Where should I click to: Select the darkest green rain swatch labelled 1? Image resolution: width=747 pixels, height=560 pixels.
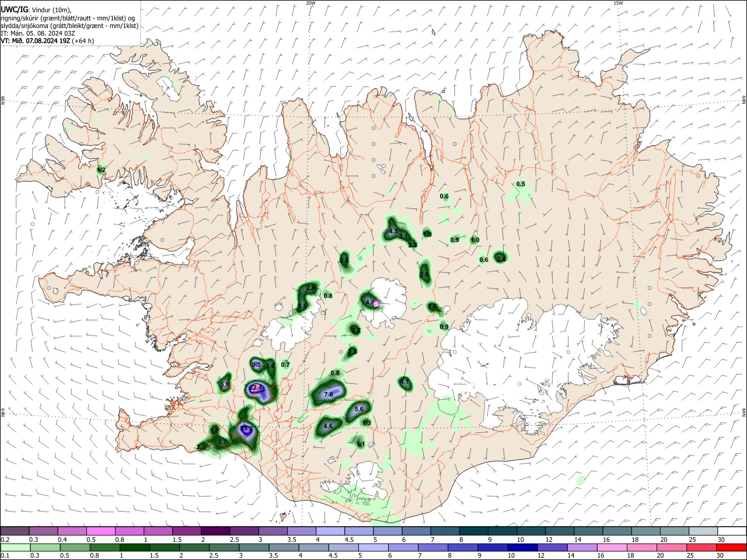pyautogui.click(x=135, y=548)
